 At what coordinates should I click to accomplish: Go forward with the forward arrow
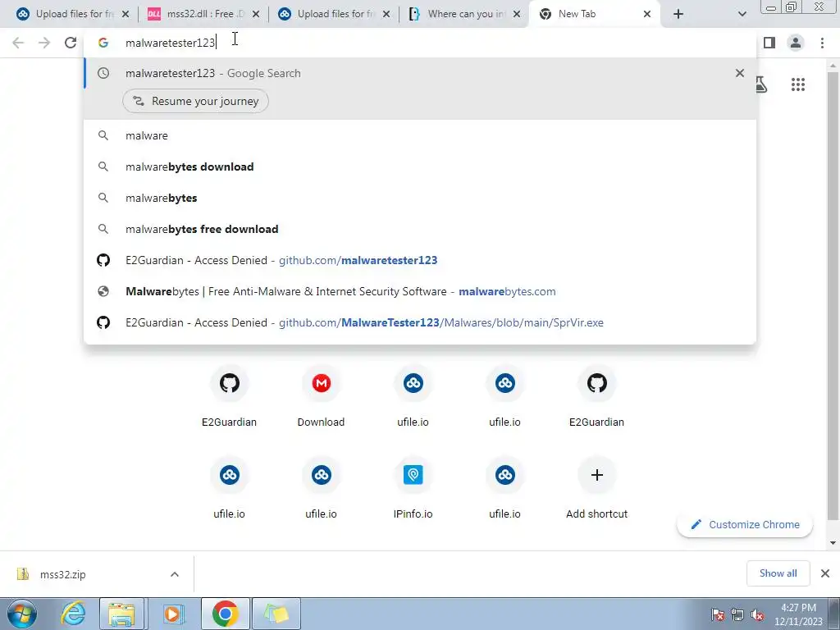click(x=44, y=43)
